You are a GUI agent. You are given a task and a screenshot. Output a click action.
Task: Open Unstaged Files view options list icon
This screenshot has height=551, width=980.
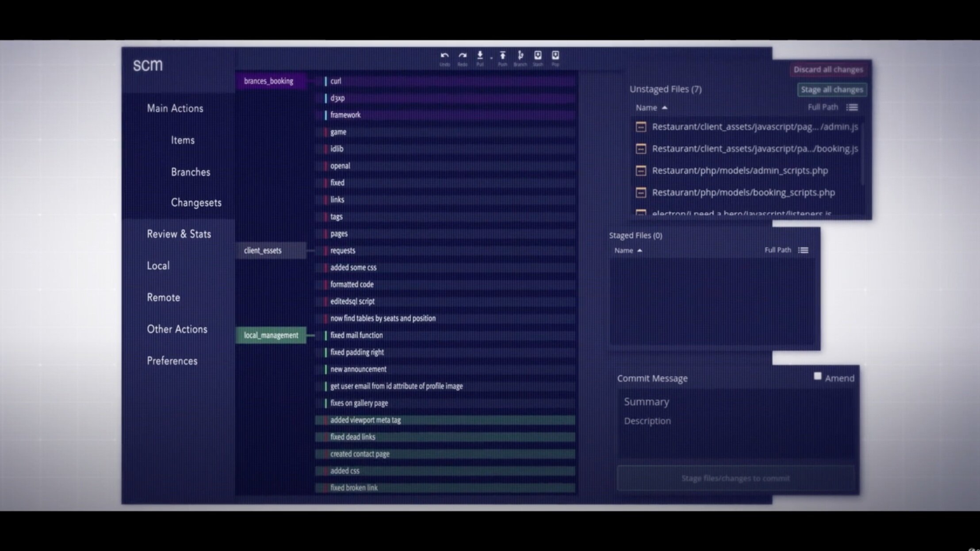click(x=852, y=107)
